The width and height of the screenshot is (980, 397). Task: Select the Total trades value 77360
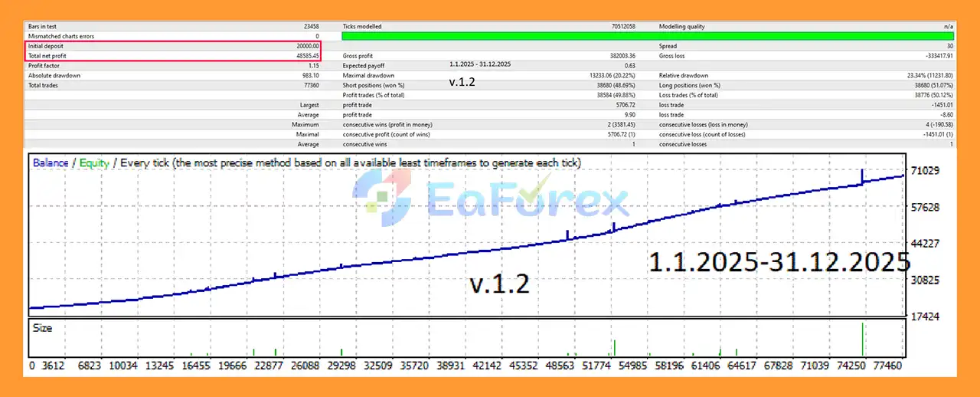click(x=309, y=86)
